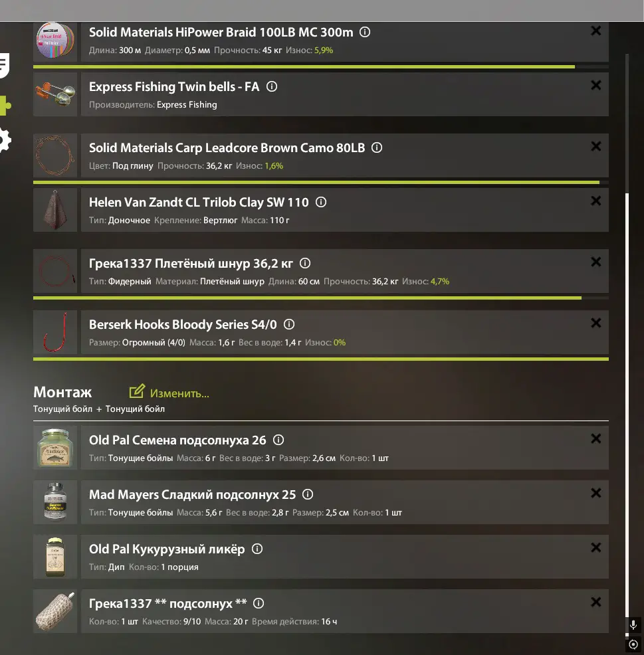Remove the Berserk Hooks S4/0 hook
This screenshot has width=644, height=655.
[596, 323]
